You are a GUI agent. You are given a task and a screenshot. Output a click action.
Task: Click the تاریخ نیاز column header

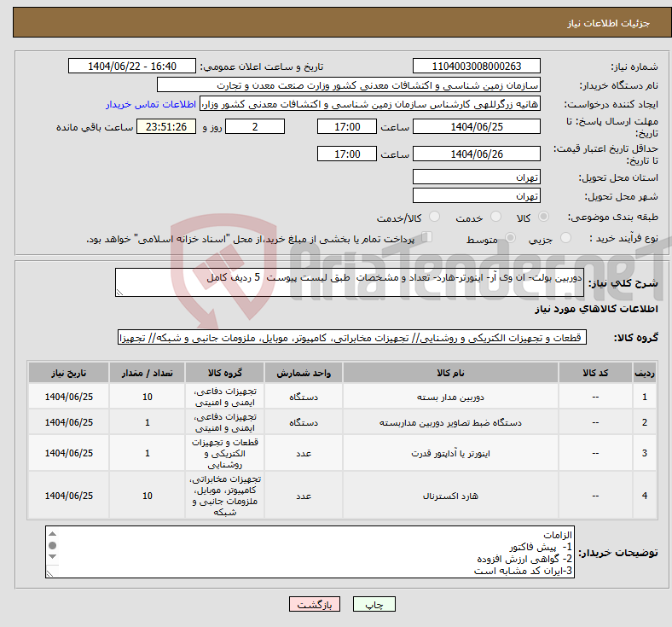[x=68, y=373]
